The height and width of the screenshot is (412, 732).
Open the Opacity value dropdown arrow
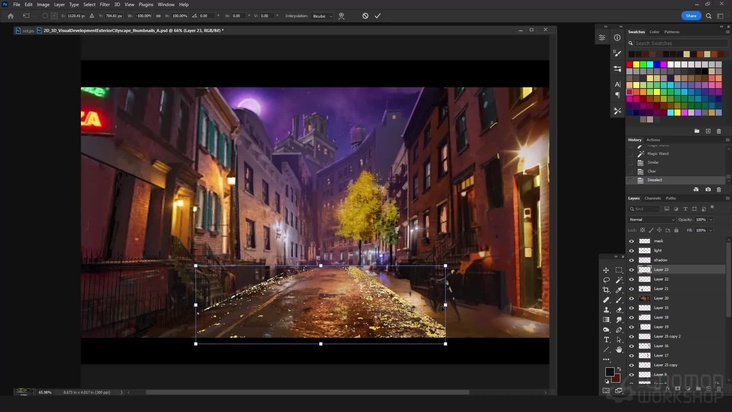pos(711,219)
